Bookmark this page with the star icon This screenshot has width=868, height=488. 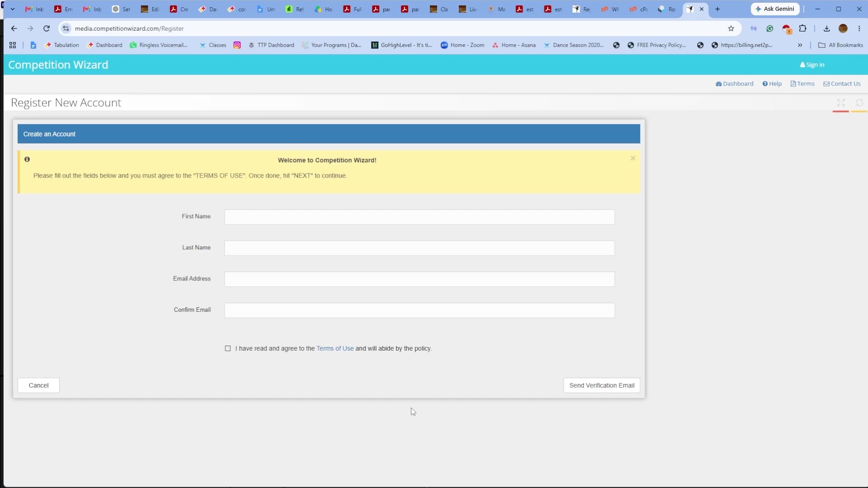point(731,28)
